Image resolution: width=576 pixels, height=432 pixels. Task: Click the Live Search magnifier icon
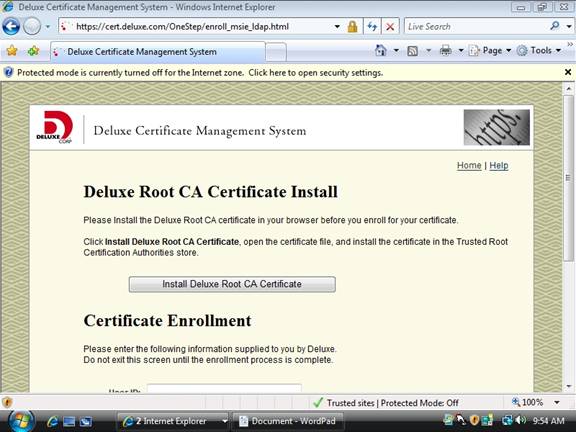point(555,26)
